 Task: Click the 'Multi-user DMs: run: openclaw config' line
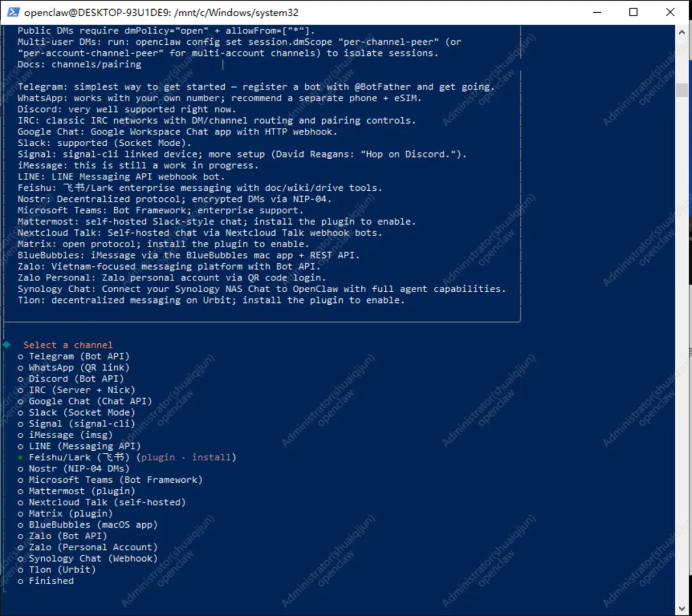tap(239, 42)
